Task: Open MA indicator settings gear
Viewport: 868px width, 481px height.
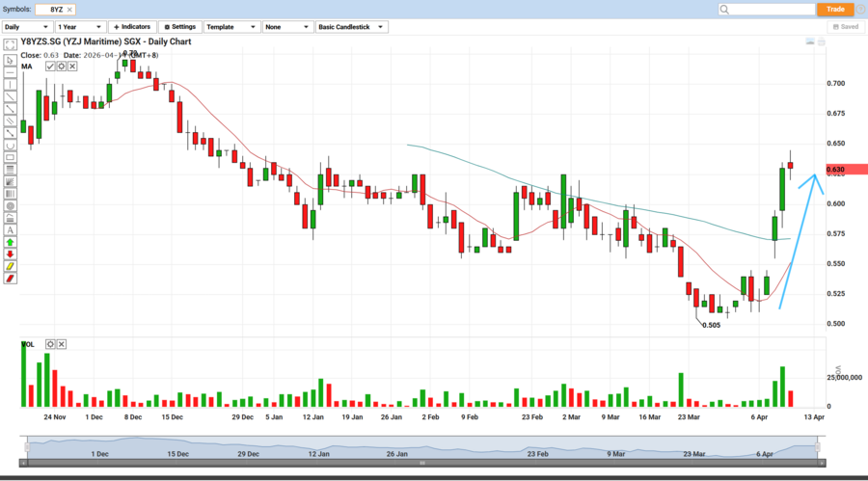Action: tap(61, 67)
